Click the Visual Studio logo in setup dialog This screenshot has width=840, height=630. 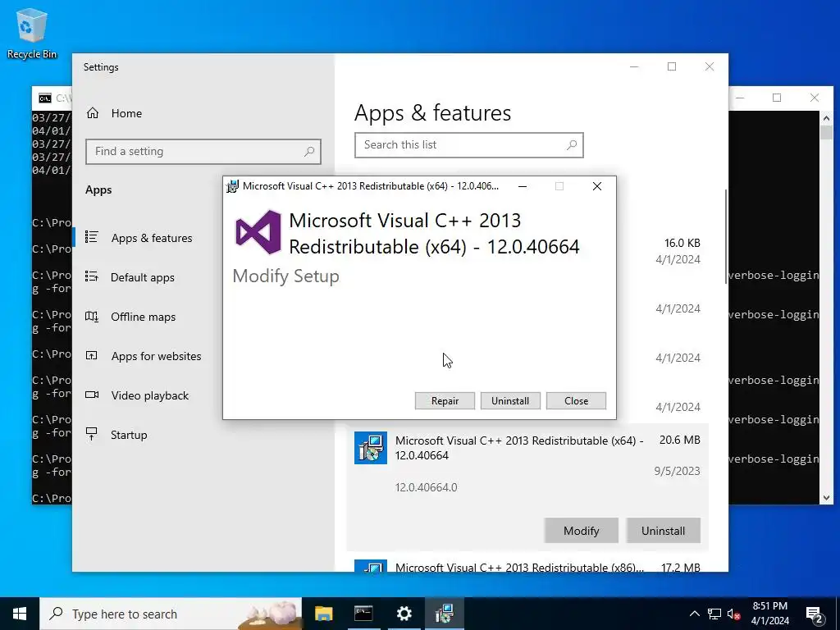(258, 232)
